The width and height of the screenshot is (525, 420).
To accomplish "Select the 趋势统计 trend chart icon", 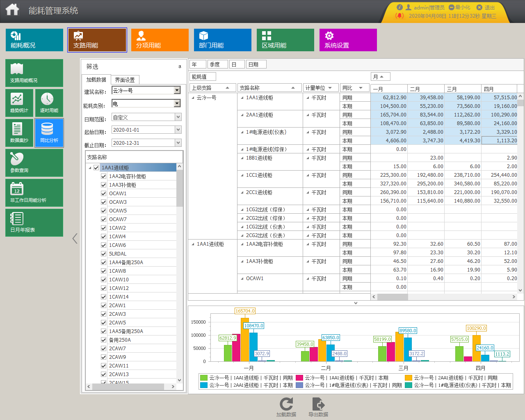I will (19, 103).
